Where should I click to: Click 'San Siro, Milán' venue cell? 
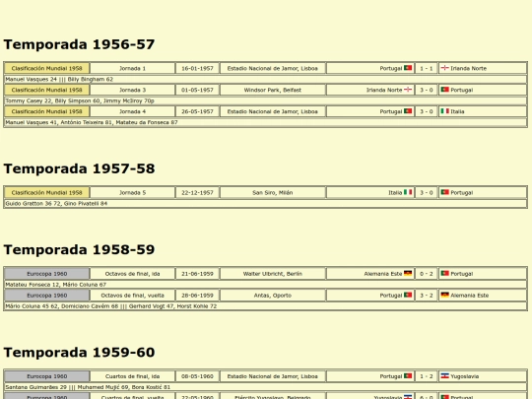[273, 192]
